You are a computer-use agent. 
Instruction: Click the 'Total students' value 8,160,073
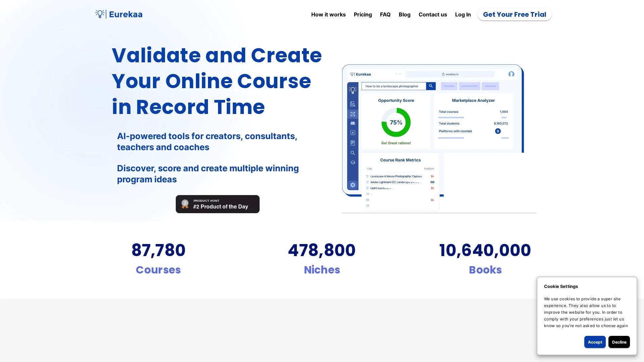500,124
